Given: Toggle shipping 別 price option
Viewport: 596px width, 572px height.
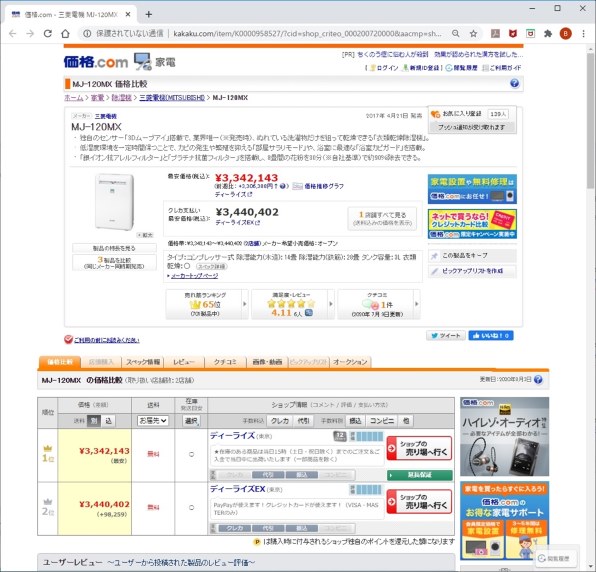Looking at the screenshot, I should point(94,421).
